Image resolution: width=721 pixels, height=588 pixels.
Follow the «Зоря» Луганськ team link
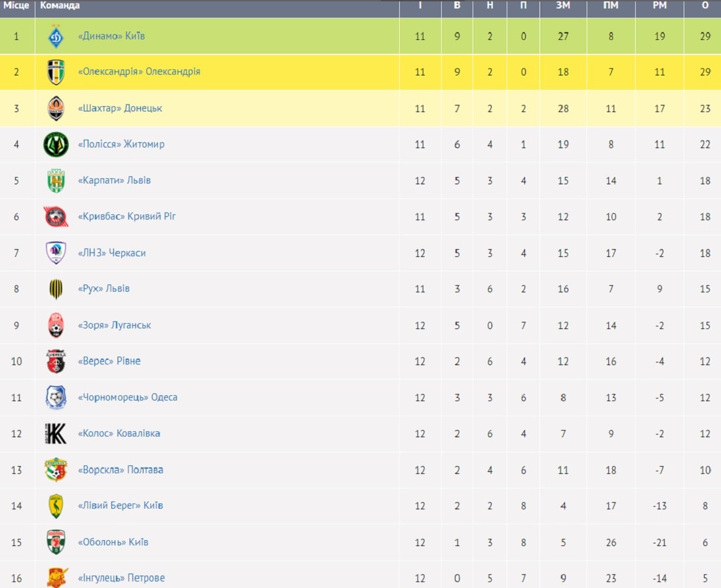[x=115, y=325]
